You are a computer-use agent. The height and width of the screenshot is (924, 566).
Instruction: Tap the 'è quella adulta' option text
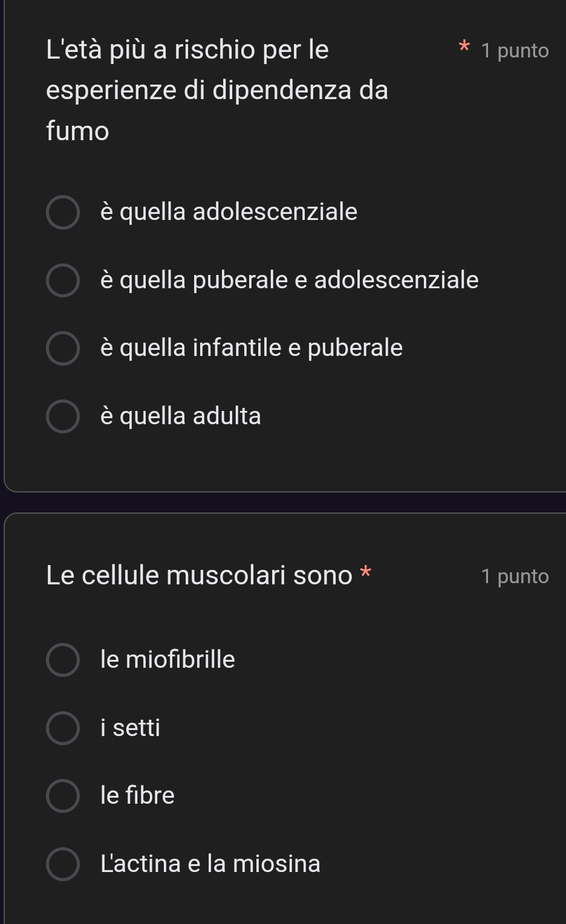point(180,416)
